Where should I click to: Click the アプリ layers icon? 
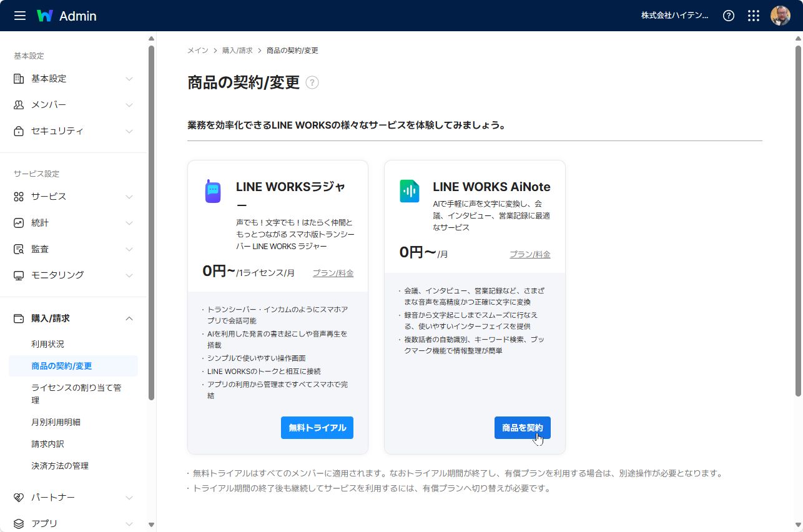(x=19, y=524)
